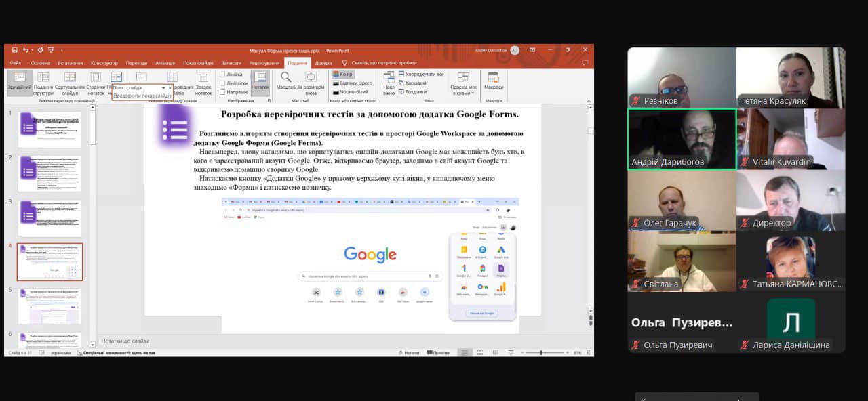Enable the Ruler (Лінійка) checkbox
Viewport: 868px width, 401px height.
tap(222, 75)
